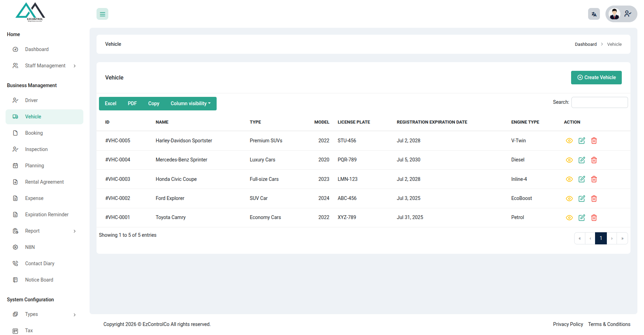Image resolution: width=644 pixels, height=335 pixels.
Task: Click the #VHC-0005 ID cell
Action: [x=118, y=141]
